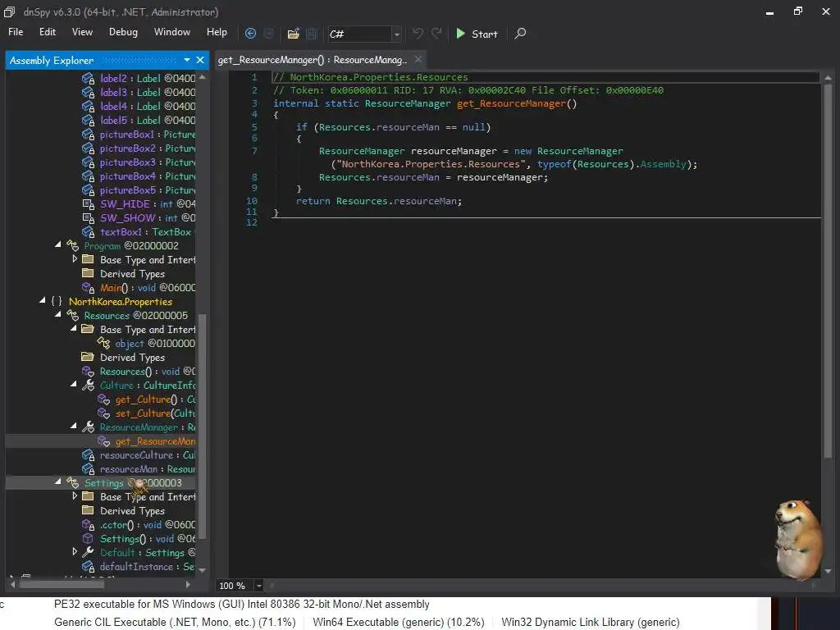Select the Resources class icon in tree
Image resolution: width=840 pixels, height=630 pixels.
[72, 316]
